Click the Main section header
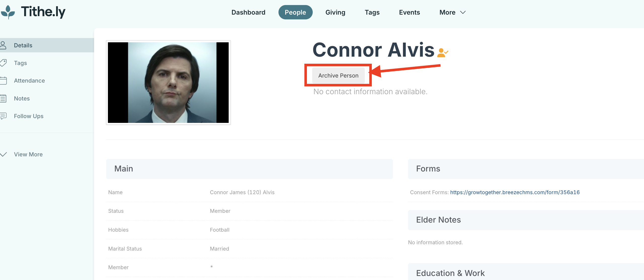 point(249,169)
